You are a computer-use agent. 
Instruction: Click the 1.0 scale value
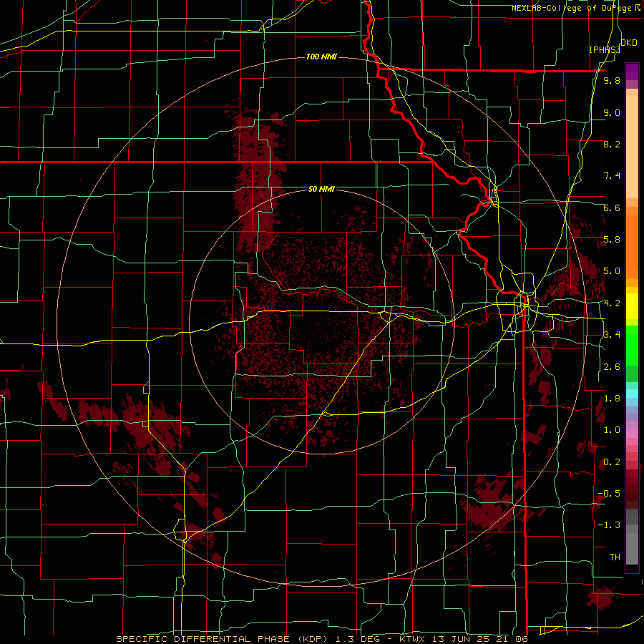(612, 430)
